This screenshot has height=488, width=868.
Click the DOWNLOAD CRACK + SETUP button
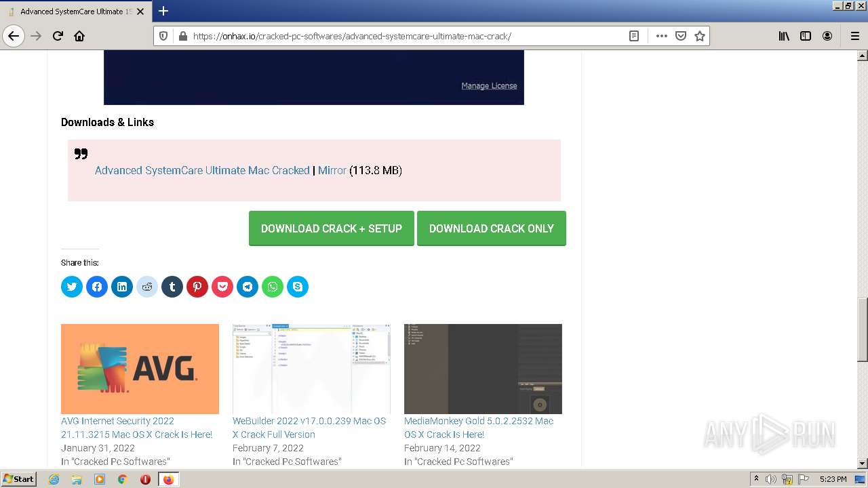click(332, 228)
